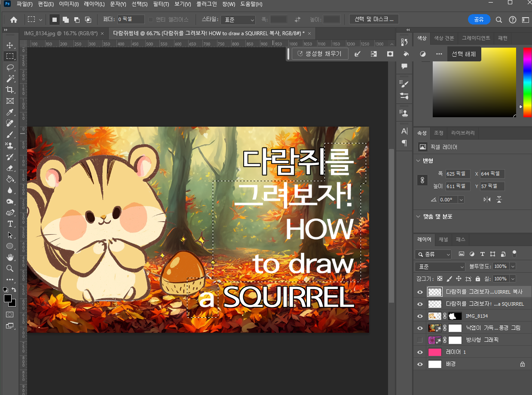532x395 pixels.
Task: Click the 공유 button
Action: point(479,19)
